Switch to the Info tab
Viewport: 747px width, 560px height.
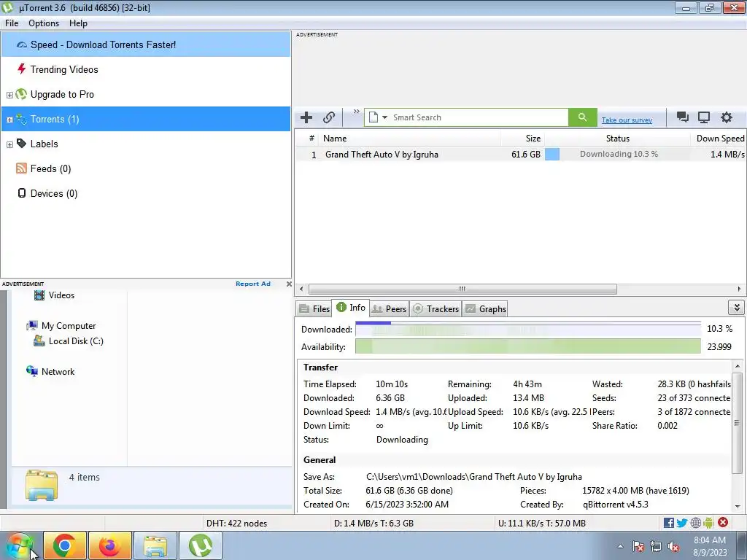[x=351, y=308]
